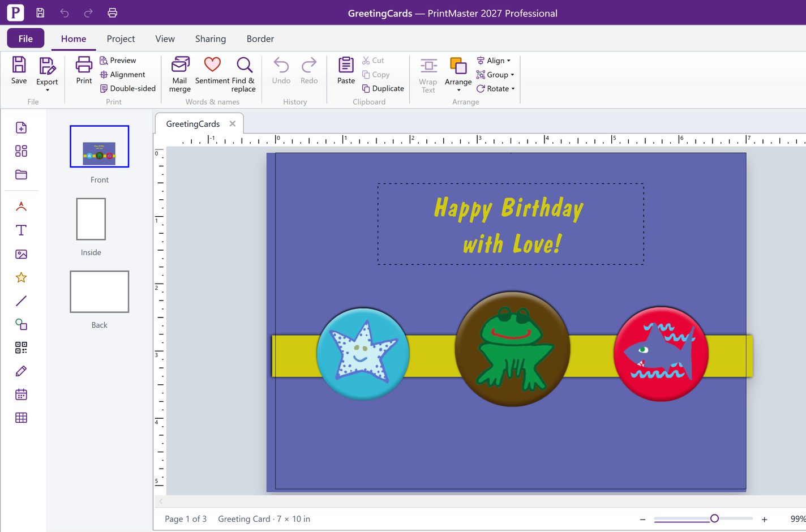Open the Border tab
This screenshot has height=532, width=806.
[x=260, y=38]
